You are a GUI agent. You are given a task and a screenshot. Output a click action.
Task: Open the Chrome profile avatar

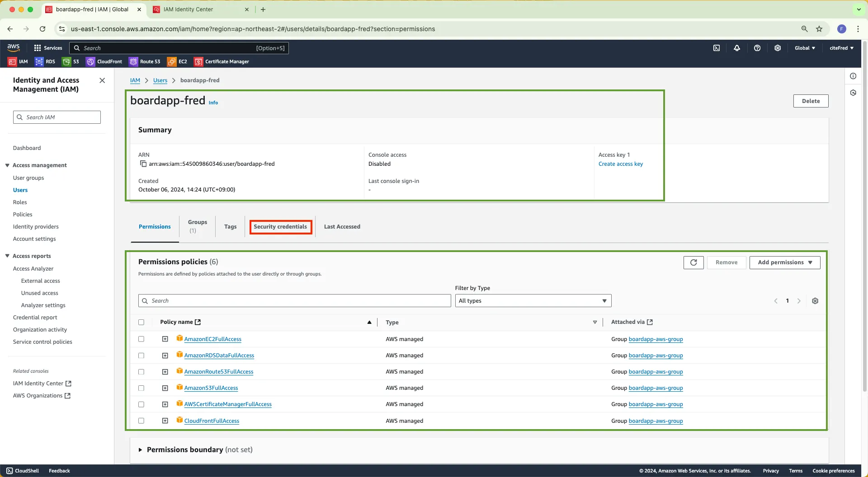(842, 29)
